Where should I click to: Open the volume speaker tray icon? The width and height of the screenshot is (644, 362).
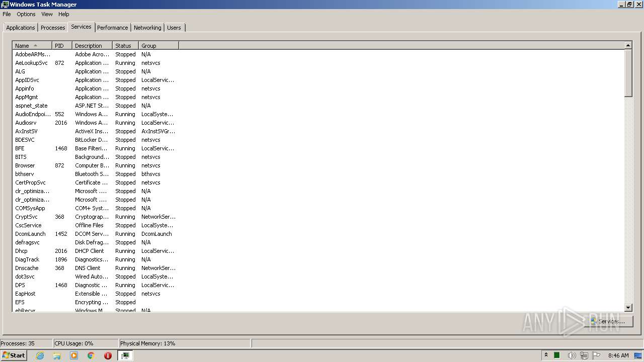tap(572, 355)
